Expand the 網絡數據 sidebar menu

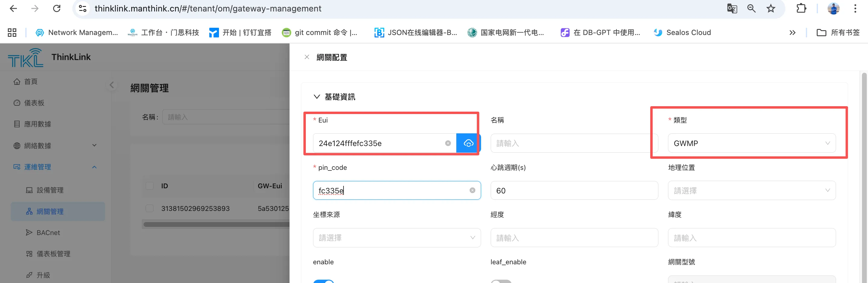coord(55,145)
